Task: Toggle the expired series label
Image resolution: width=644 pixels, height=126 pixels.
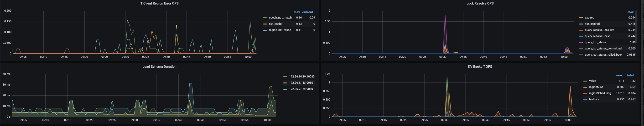Action: click(x=590, y=18)
